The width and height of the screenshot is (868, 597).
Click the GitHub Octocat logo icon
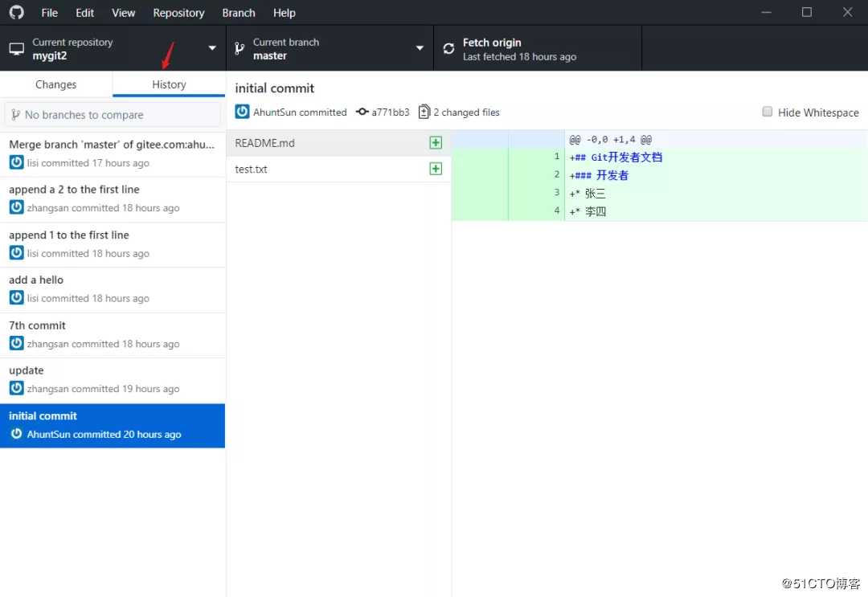(x=17, y=12)
